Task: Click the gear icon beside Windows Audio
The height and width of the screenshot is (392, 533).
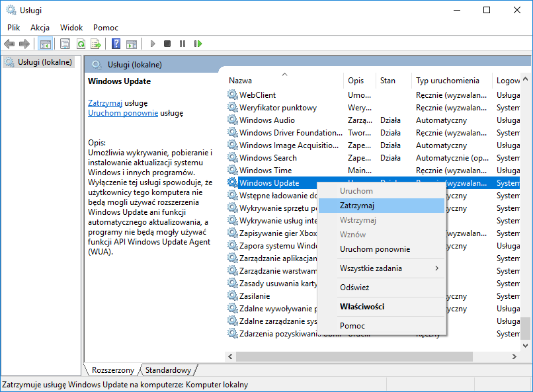Action: pyautogui.click(x=233, y=120)
